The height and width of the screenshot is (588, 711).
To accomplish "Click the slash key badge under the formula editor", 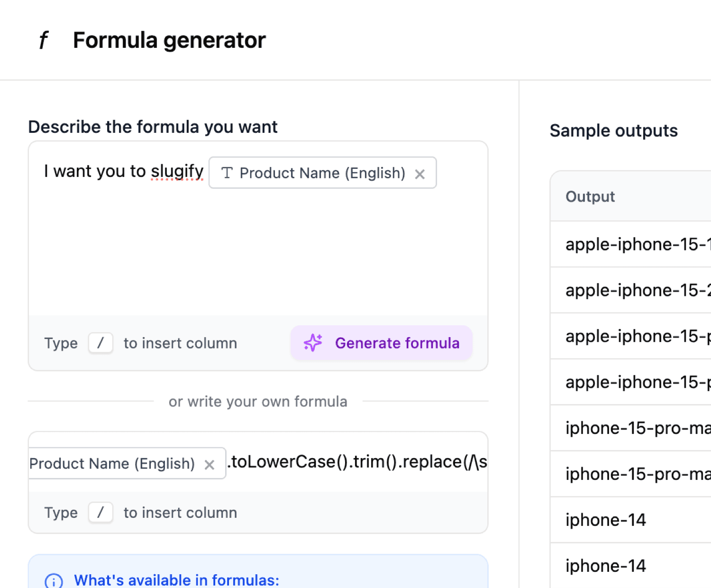I will (x=100, y=512).
